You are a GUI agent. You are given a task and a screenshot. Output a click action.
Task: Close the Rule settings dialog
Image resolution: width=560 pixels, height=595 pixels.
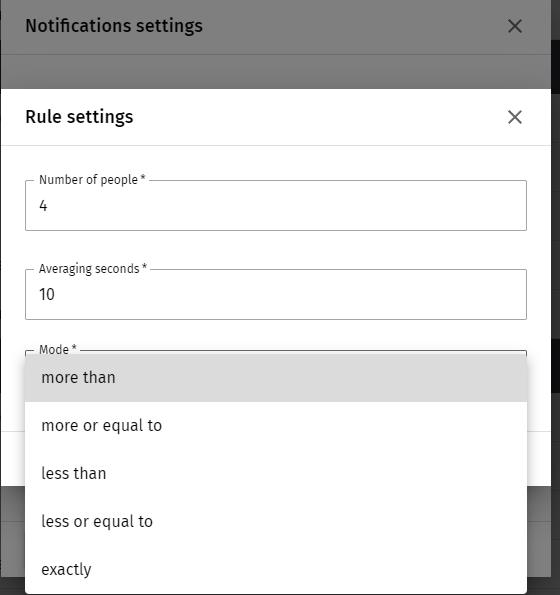tap(515, 117)
